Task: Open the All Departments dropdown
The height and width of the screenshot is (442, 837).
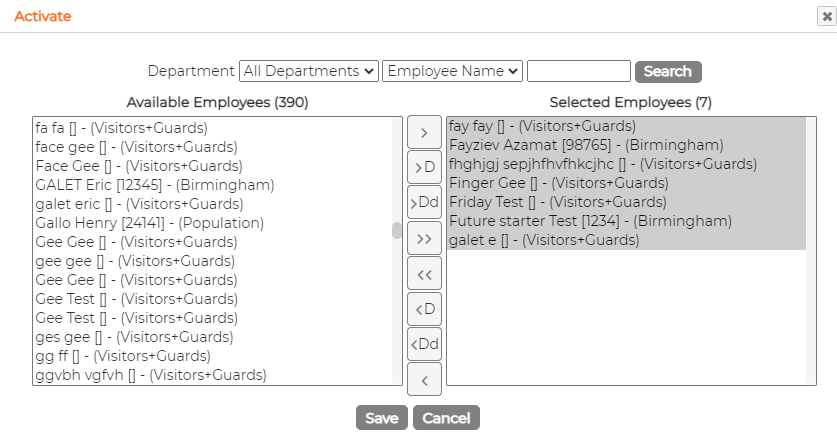Action: pyautogui.click(x=309, y=71)
